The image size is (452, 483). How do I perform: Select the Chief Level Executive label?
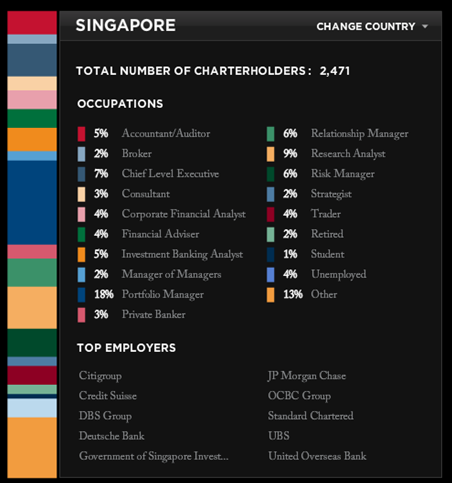click(170, 174)
